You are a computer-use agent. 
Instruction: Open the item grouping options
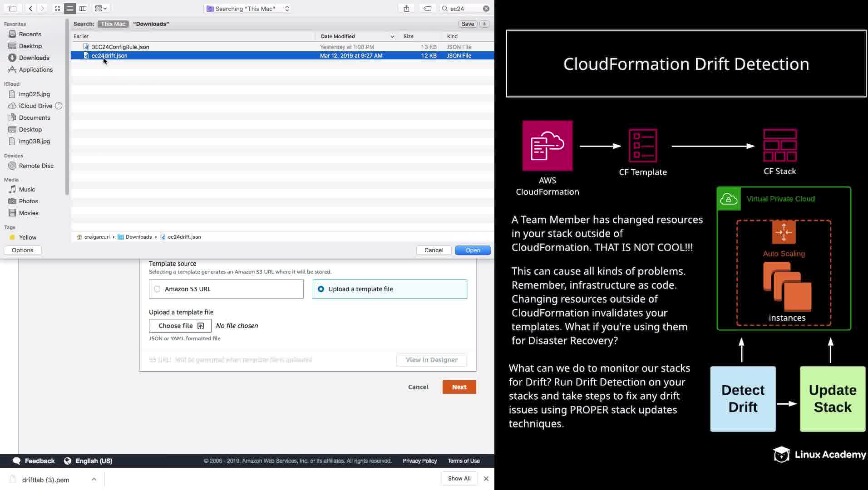(101, 9)
